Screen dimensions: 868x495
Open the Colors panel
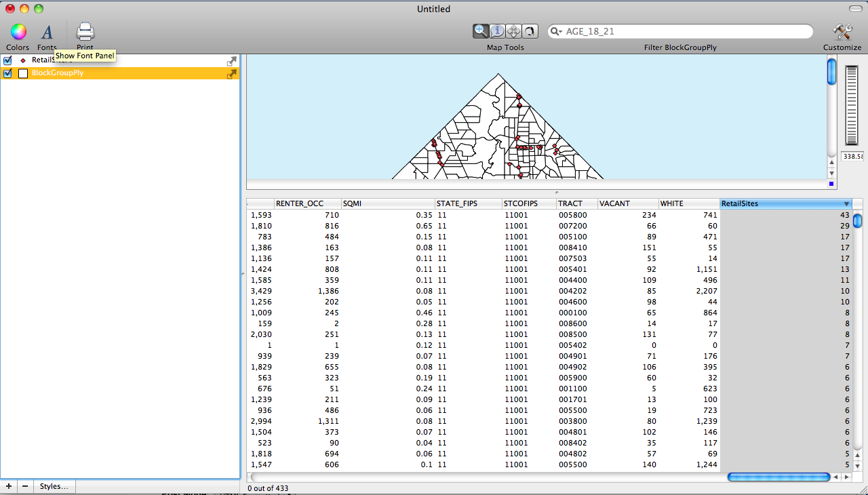coord(18,32)
